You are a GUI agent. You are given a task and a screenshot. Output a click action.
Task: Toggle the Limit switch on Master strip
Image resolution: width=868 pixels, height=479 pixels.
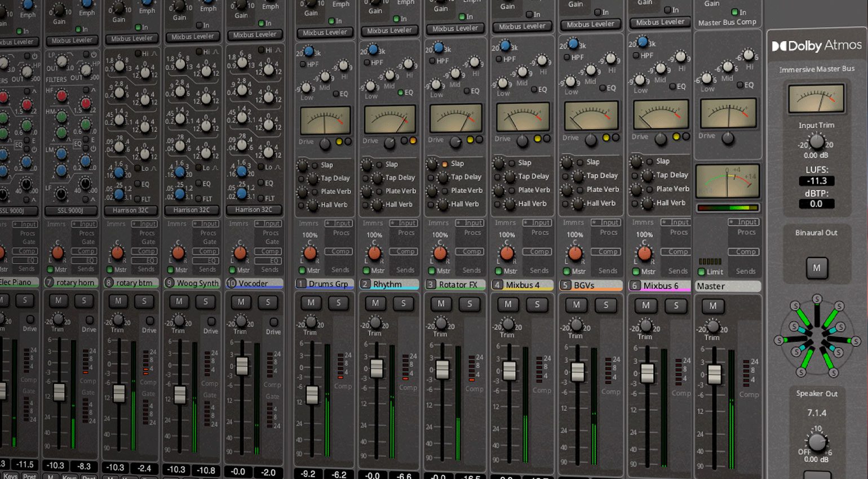click(x=702, y=272)
